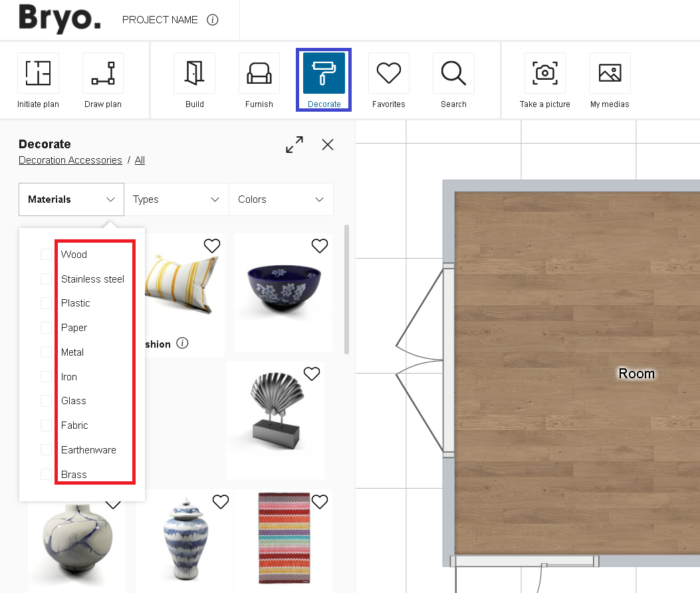This screenshot has width=700, height=593.
Task: Open My medias gallery
Action: click(610, 79)
